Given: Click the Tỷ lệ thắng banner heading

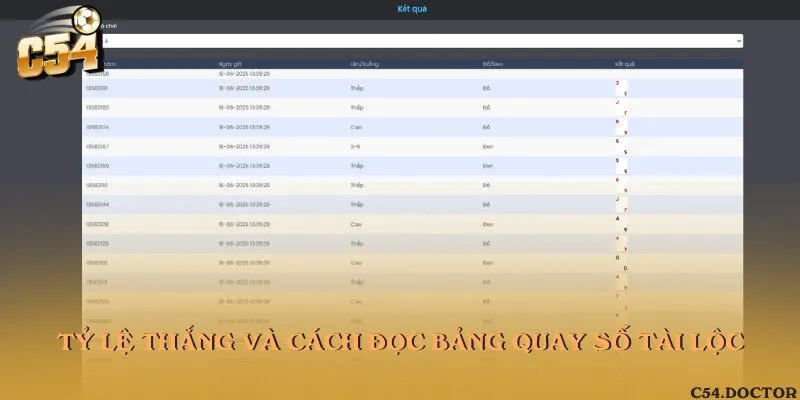Looking at the screenshot, I should tap(400, 341).
